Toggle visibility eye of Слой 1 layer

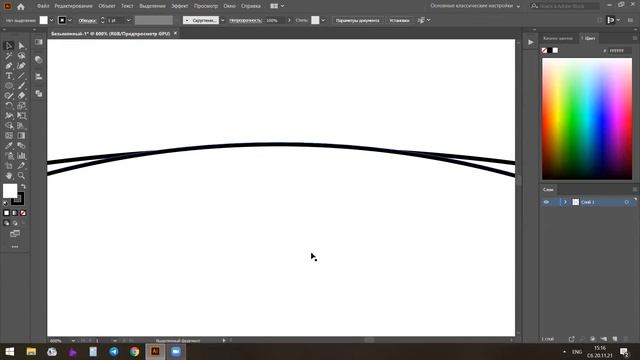pyautogui.click(x=546, y=202)
